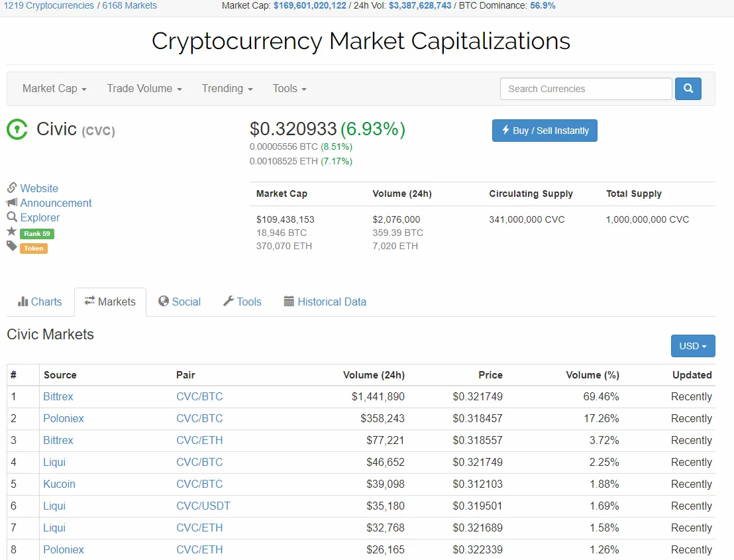Open the Market Cap dropdown menu
The image size is (734, 560).
[54, 89]
